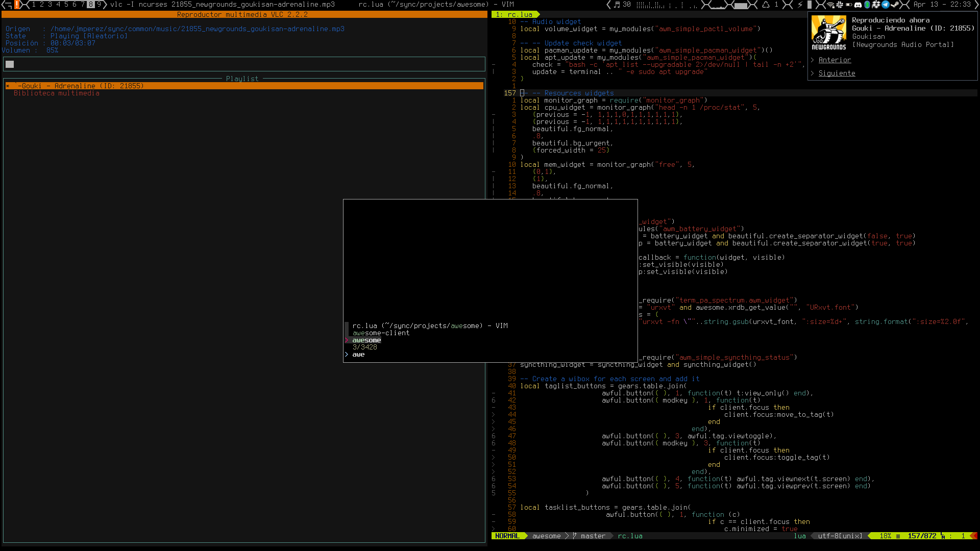Viewport: 980px width, 551px height.
Task: Select the highlighted awesome launcher entry
Action: (x=366, y=340)
